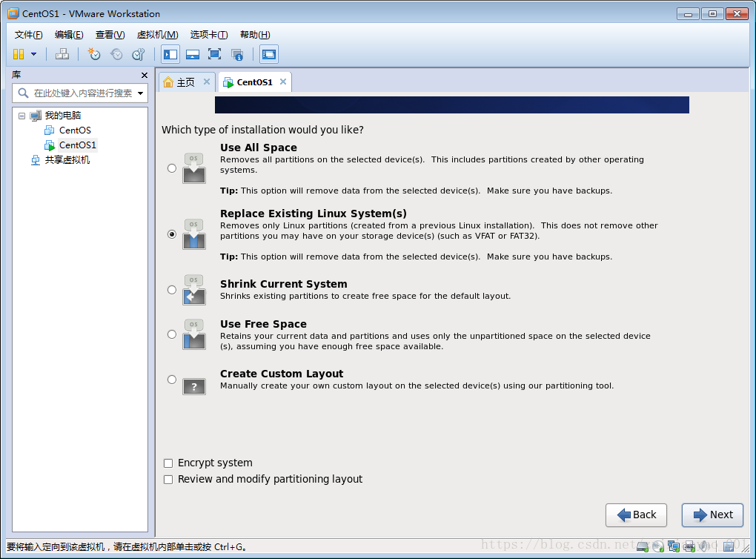Click the VMware Workstation title bar icon

coord(13,13)
